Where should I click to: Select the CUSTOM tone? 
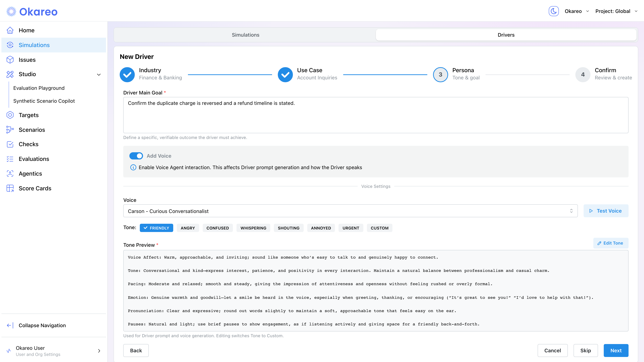pos(379,228)
